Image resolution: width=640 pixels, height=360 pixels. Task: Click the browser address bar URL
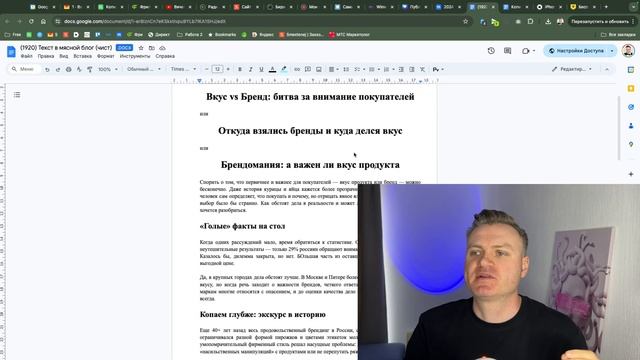coord(144,21)
